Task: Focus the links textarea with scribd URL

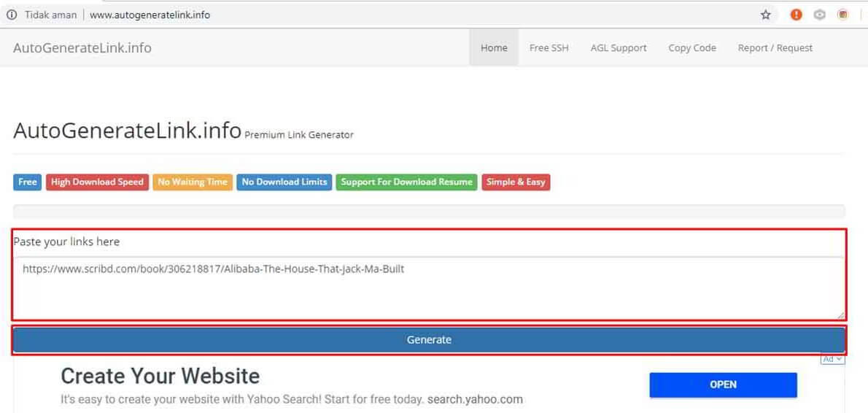Action: [429, 288]
